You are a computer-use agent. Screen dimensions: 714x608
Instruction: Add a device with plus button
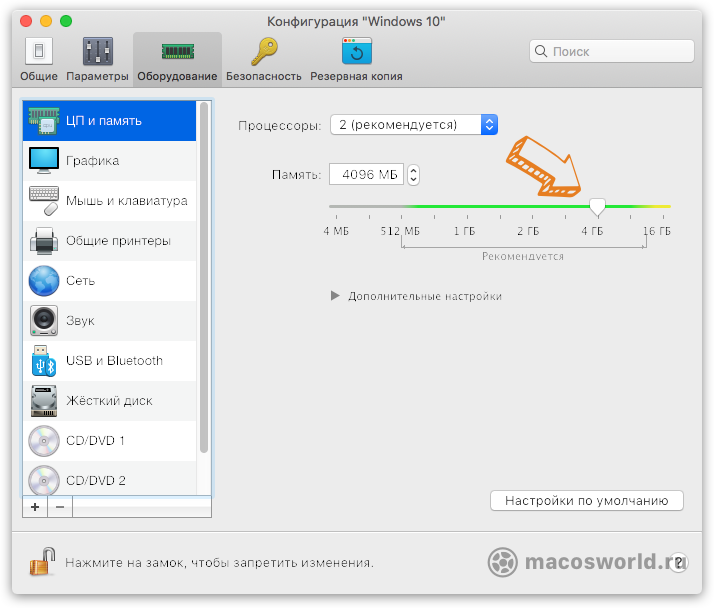pos(35,507)
